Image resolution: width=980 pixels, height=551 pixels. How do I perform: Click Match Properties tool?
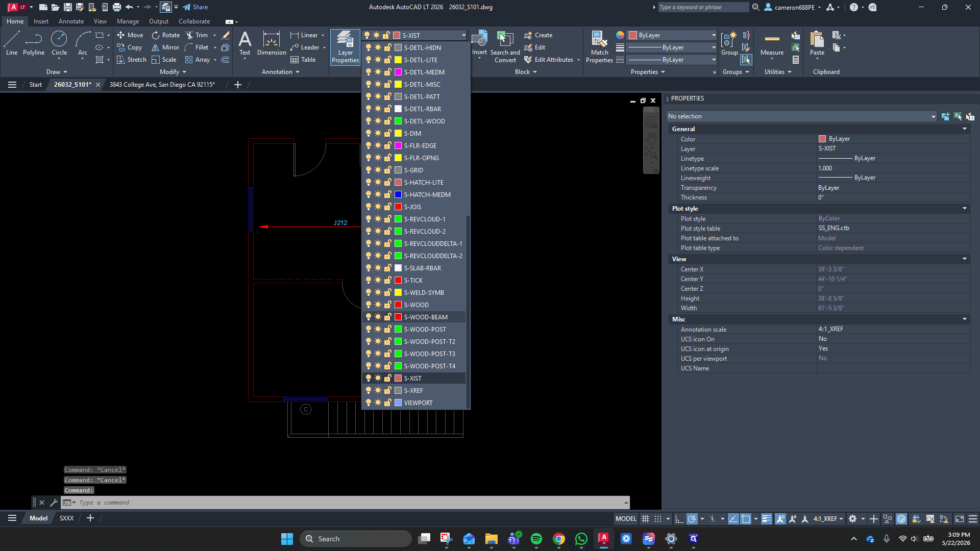pos(599,47)
